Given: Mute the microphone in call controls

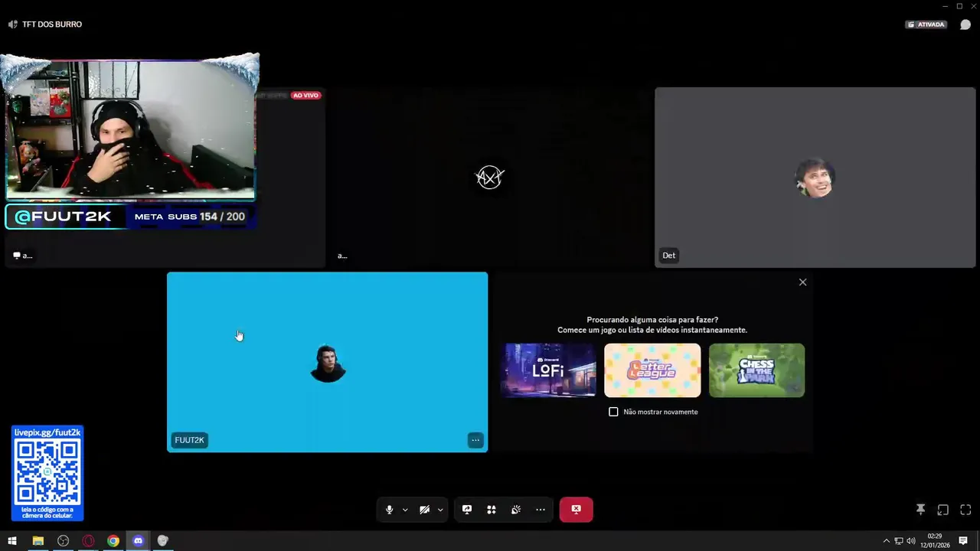Looking at the screenshot, I should click(x=389, y=510).
